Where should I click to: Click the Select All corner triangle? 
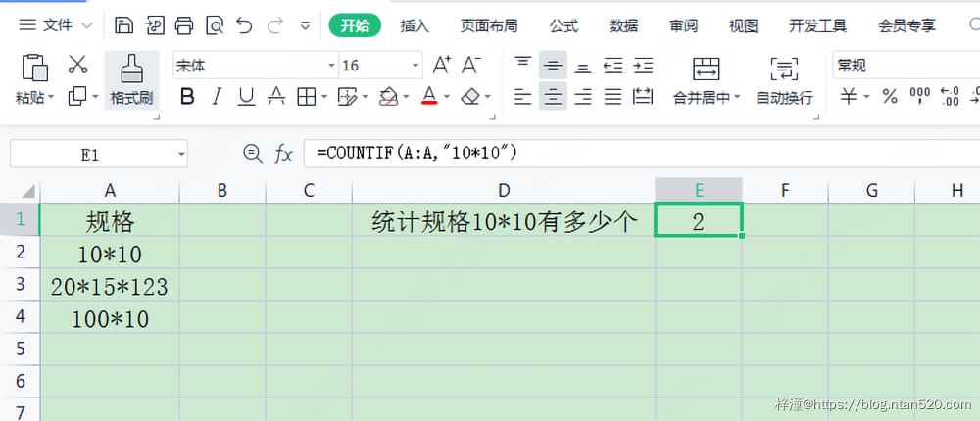click(29, 191)
